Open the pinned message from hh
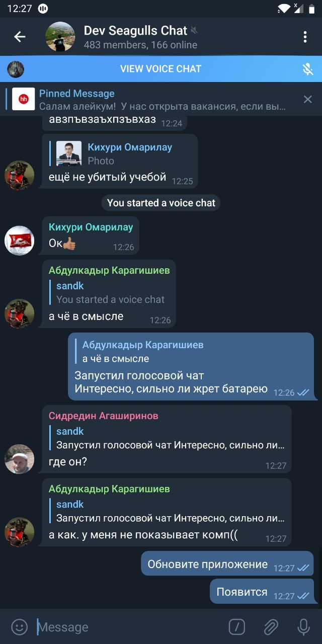 coord(151,99)
